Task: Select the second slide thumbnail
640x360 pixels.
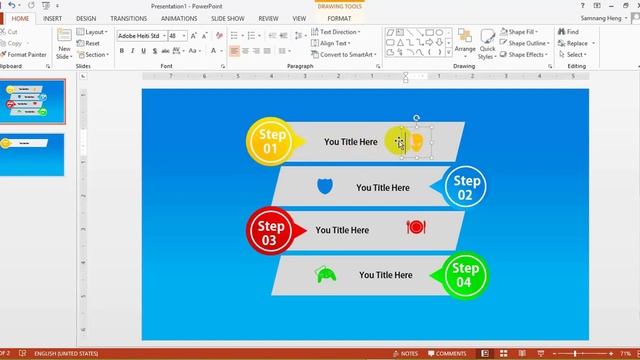Action: [x=32, y=155]
